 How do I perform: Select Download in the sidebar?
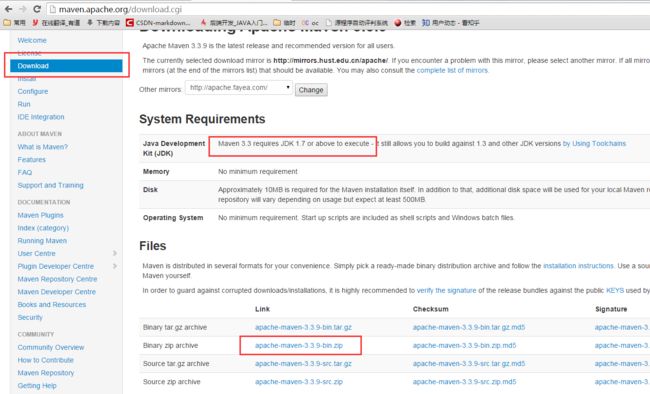pos(66,66)
